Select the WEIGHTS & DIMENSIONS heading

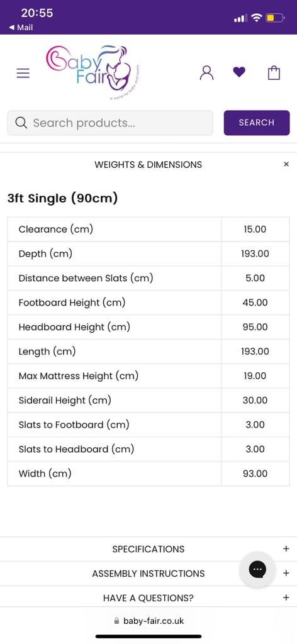[x=148, y=165]
